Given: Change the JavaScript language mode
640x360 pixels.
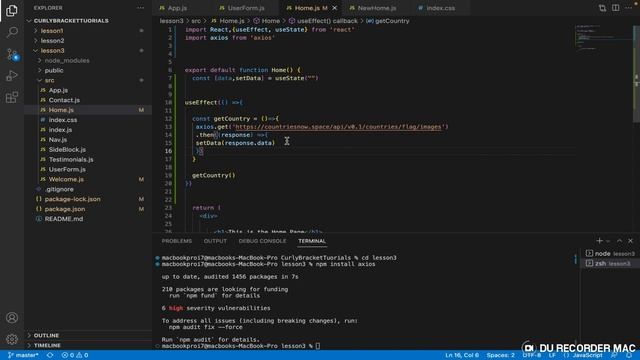Looking at the screenshot, I should tap(588, 355).
